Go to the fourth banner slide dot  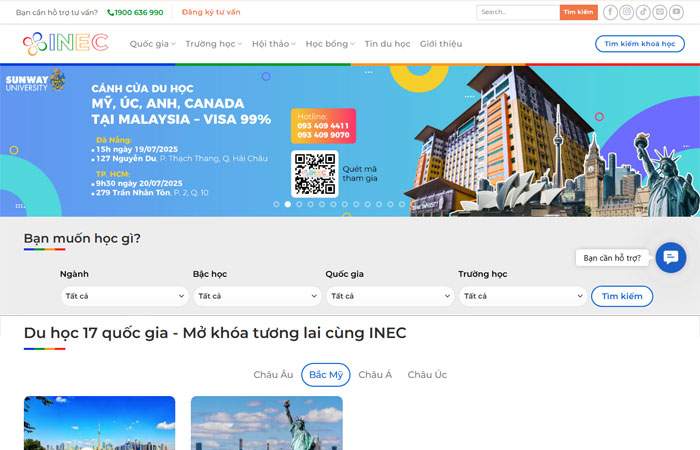pos(311,204)
